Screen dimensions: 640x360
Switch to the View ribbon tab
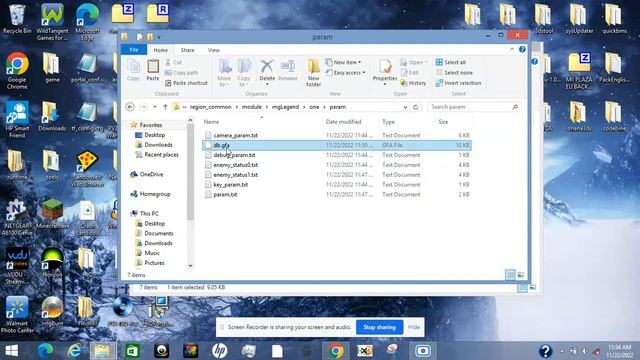(x=213, y=50)
